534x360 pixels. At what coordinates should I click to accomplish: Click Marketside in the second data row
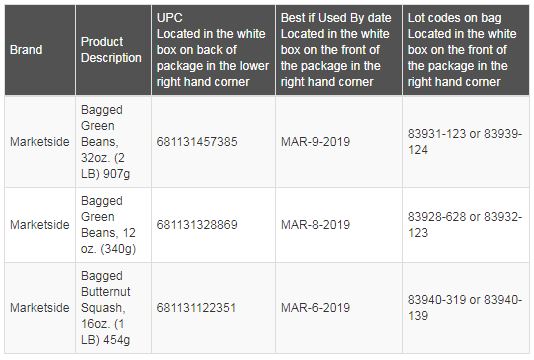(x=40, y=225)
